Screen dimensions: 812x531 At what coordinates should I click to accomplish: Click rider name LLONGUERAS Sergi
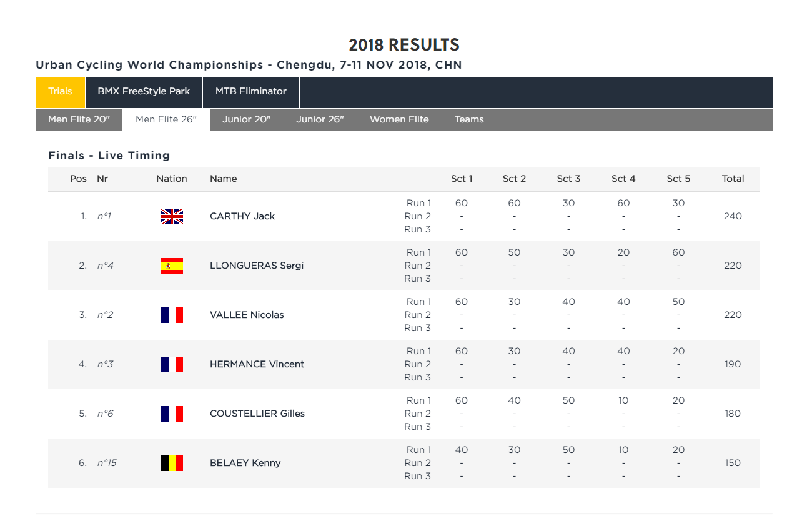point(257,265)
